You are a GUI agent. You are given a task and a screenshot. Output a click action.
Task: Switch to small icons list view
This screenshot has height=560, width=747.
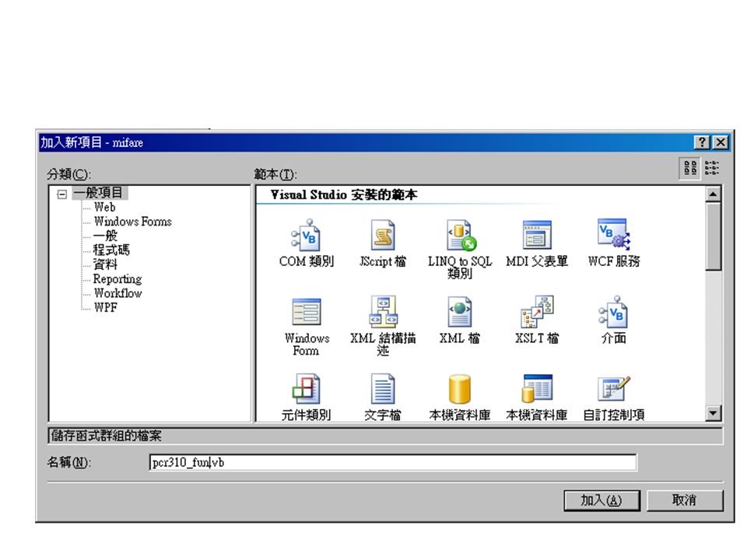coord(712,168)
